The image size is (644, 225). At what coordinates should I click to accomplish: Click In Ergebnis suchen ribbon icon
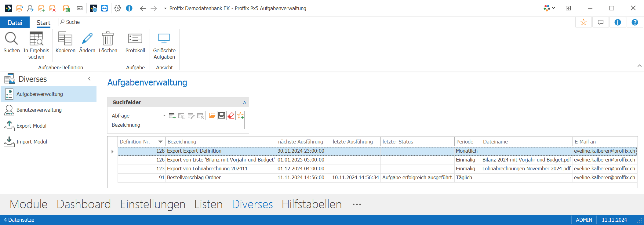pos(36,39)
